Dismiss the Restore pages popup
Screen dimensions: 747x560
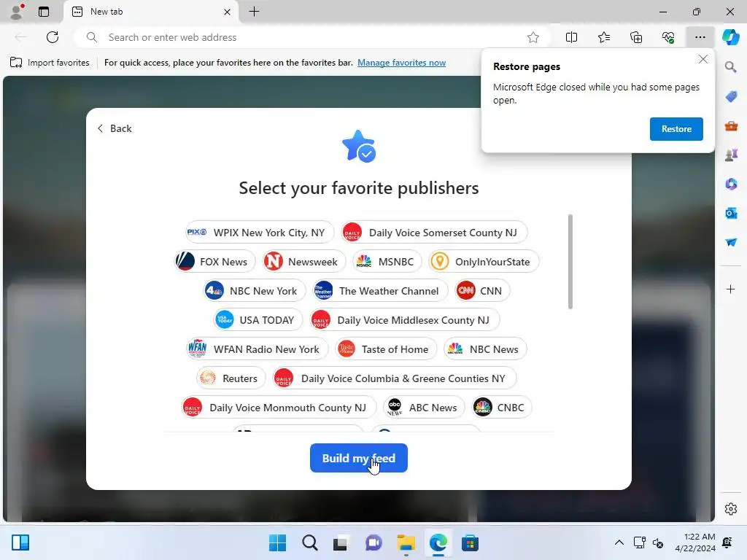pyautogui.click(x=703, y=60)
